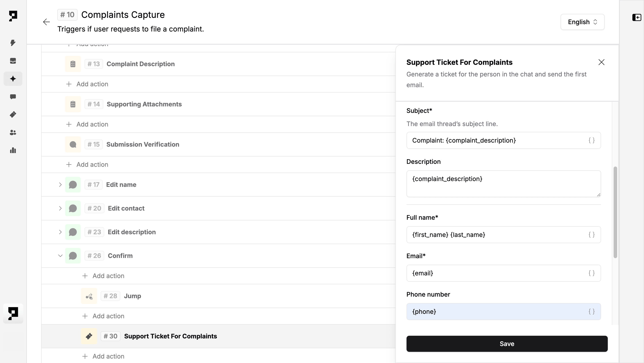Open the people sidebar icon
Viewport: 644px width, 363px height.
pos(13,132)
